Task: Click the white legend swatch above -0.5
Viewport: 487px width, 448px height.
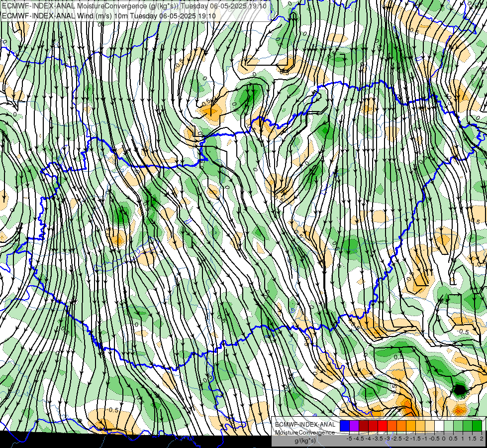Action: [439, 426]
